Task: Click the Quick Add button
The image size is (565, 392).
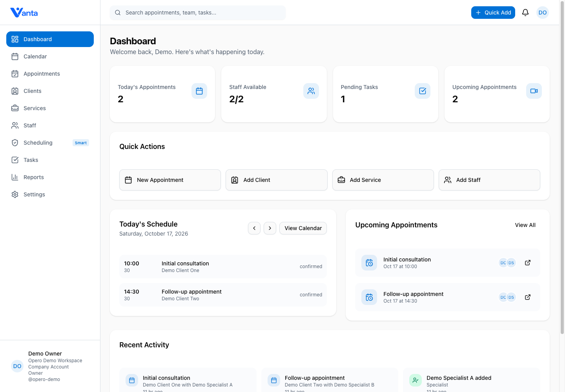Action: coord(493,13)
